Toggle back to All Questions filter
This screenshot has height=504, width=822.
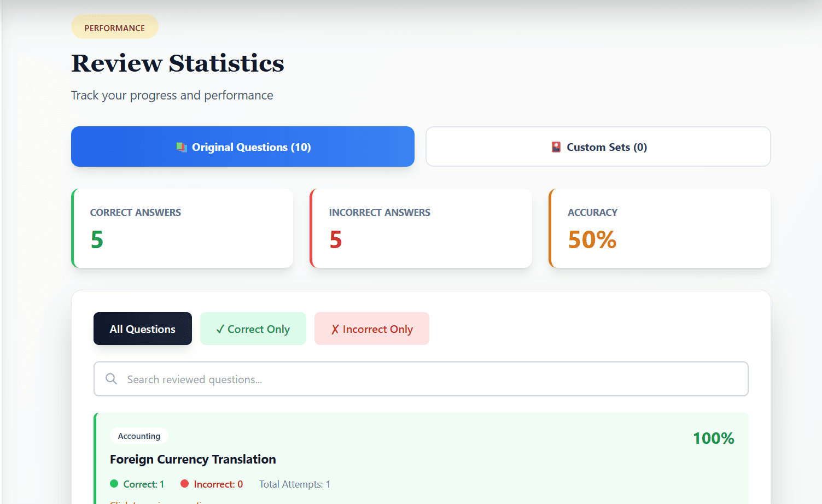(142, 329)
